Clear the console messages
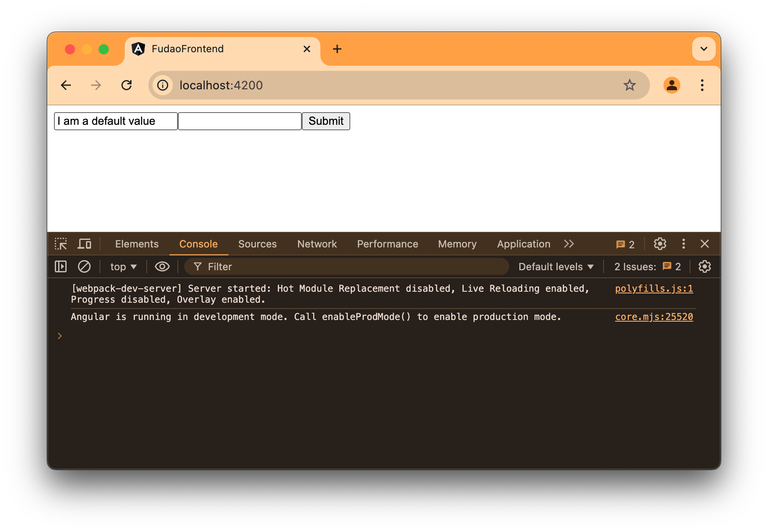 click(84, 266)
